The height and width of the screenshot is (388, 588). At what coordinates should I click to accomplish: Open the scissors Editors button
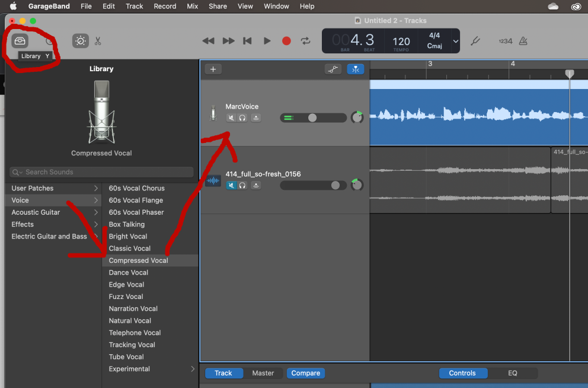point(98,41)
